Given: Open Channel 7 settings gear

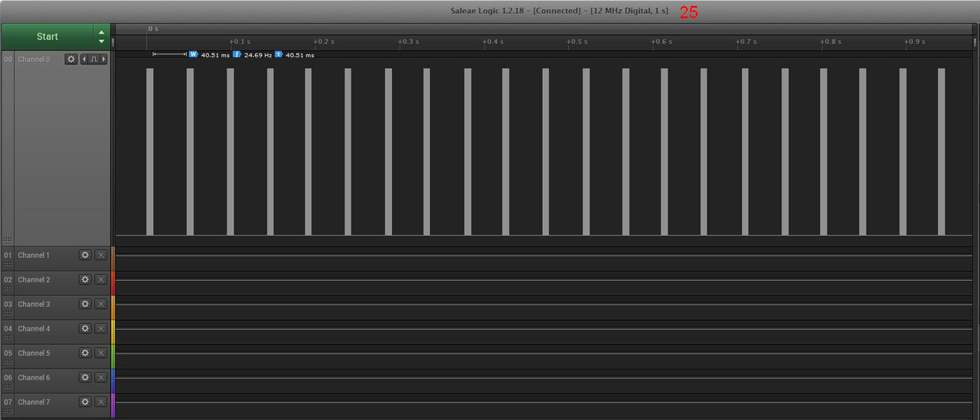Looking at the screenshot, I should click(85, 402).
